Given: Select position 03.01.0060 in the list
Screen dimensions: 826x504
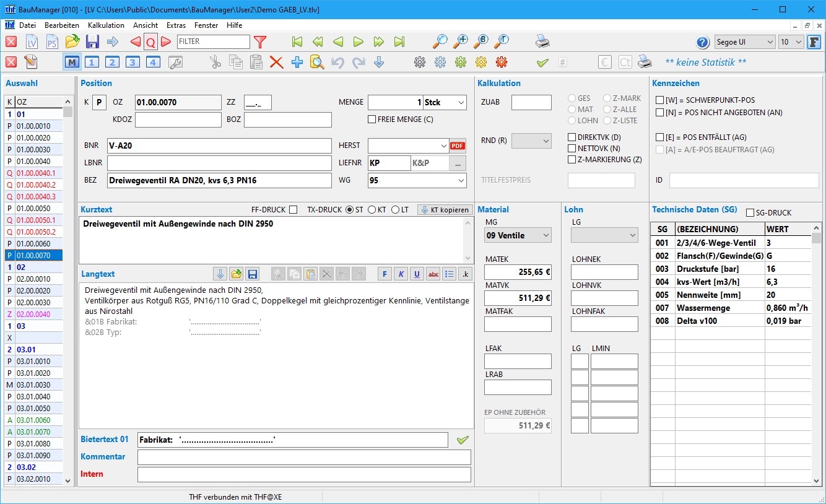Looking at the screenshot, I should [33, 420].
